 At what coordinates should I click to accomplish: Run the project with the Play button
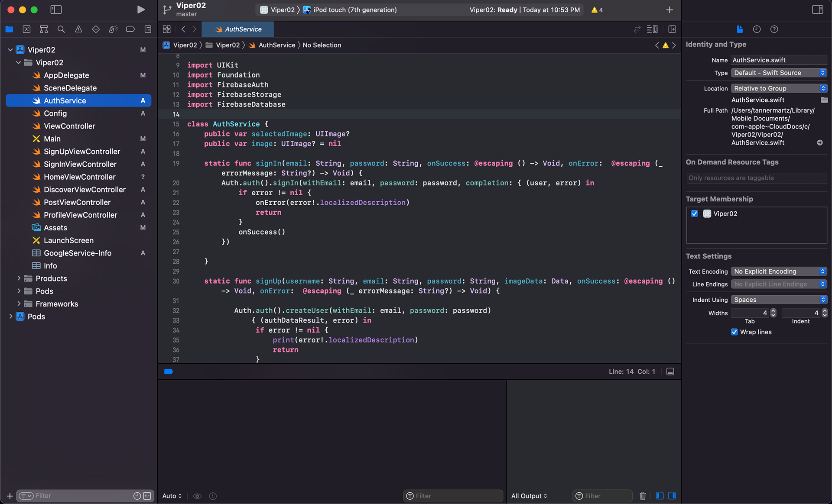[x=141, y=10]
